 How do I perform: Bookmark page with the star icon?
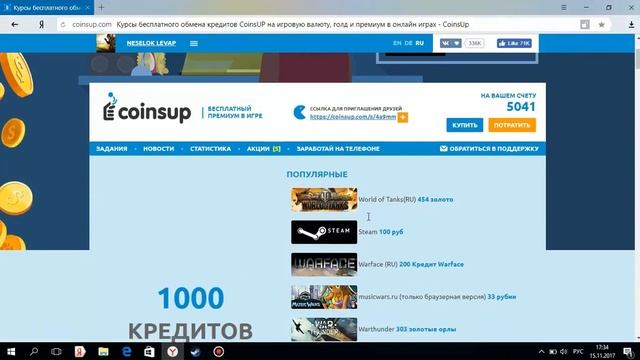(x=601, y=24)
